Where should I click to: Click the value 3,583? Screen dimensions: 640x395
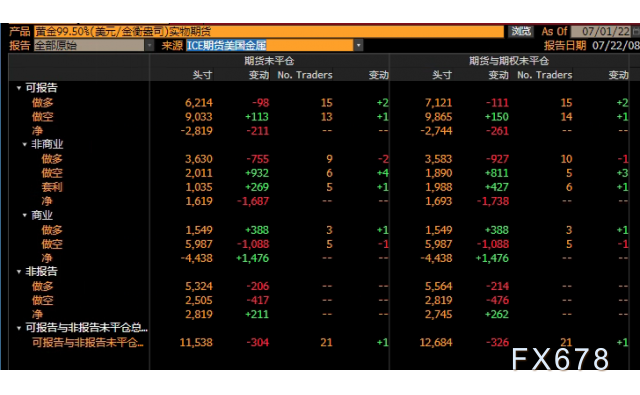pos(438,159)
